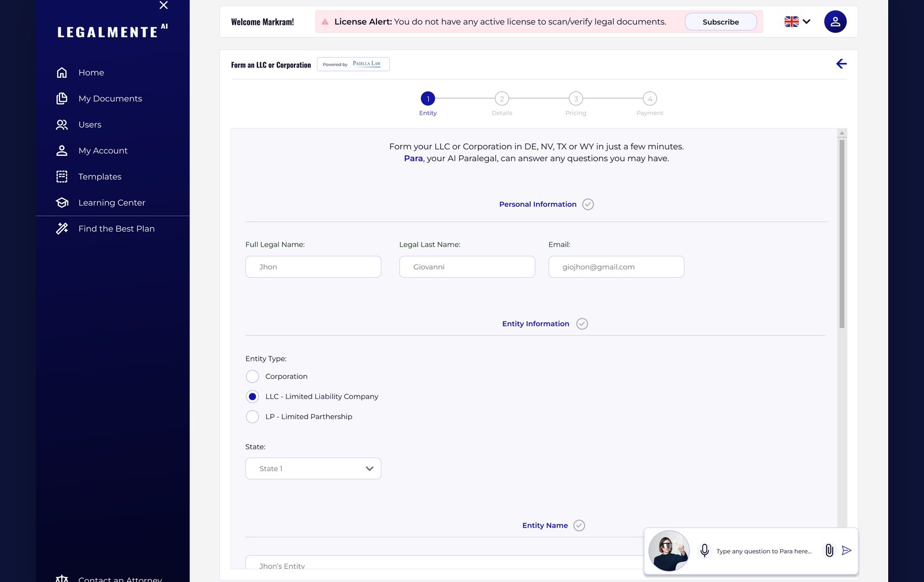
Task: Click the Entity Name checkmark icon
Action: [x=579, y=525]
